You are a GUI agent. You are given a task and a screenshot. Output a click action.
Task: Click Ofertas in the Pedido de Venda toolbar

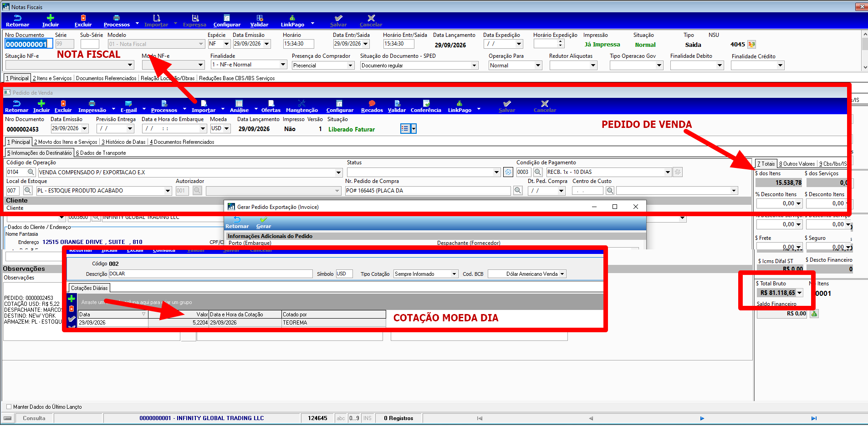coord(271,106)
